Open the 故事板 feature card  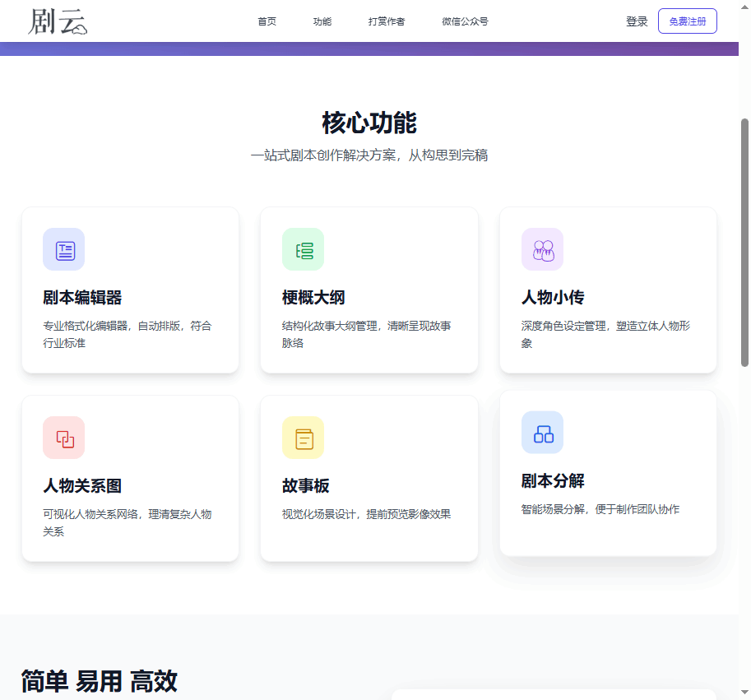(369, 479)
